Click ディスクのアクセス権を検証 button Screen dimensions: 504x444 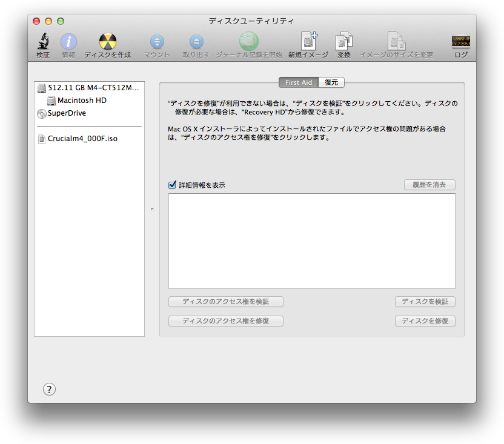[x=225, y=302]
